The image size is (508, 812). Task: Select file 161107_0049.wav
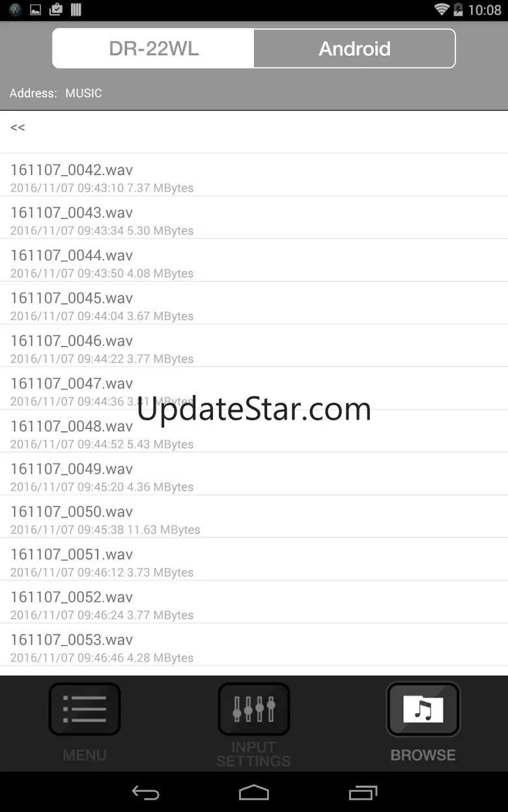[x=254, y=474]
